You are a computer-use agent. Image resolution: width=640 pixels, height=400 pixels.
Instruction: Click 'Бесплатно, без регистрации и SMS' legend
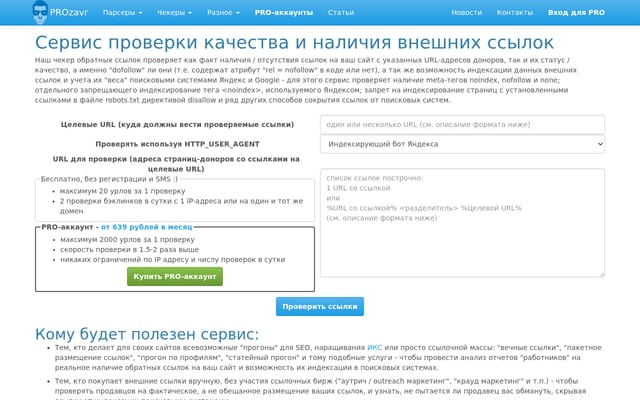109,179
